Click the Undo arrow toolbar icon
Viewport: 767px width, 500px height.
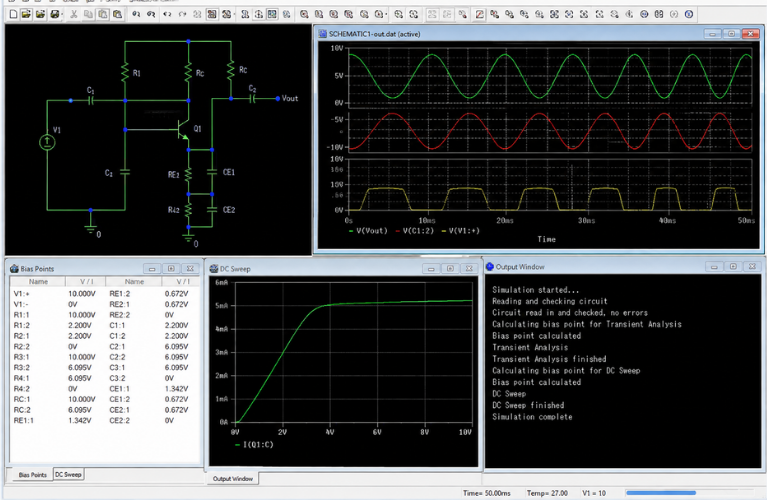point(167,14)
